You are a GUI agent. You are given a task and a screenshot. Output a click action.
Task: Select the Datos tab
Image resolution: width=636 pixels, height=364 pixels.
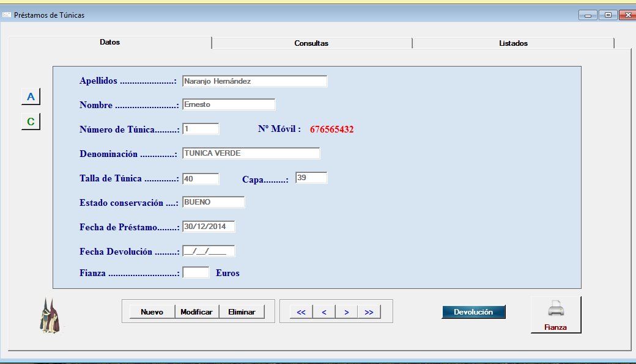click(x=110, y=43)
